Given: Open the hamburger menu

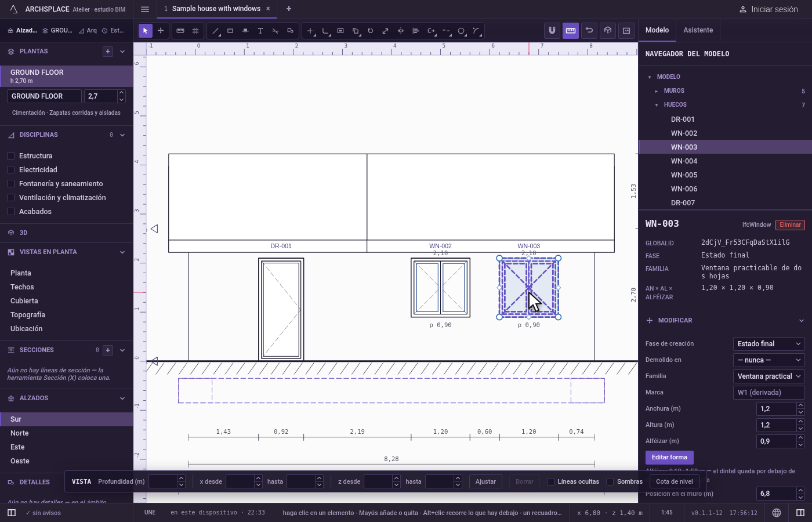Looking at the screenshot, I should (145, 9).
